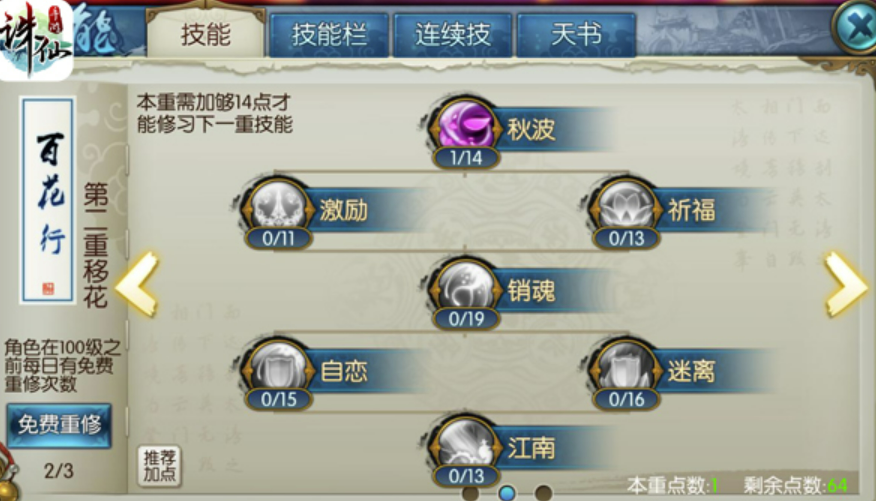Screen dimensions: 876x501
Task: Open the 连续技 tab
Action: [x=453, y=35]
